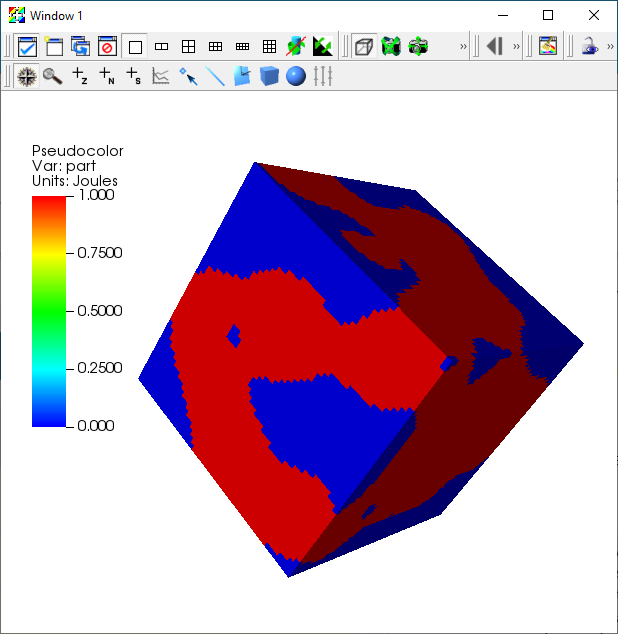Click the clear window paintbrush icon
This screenshot has height=634, width=618.
(548, 46)
